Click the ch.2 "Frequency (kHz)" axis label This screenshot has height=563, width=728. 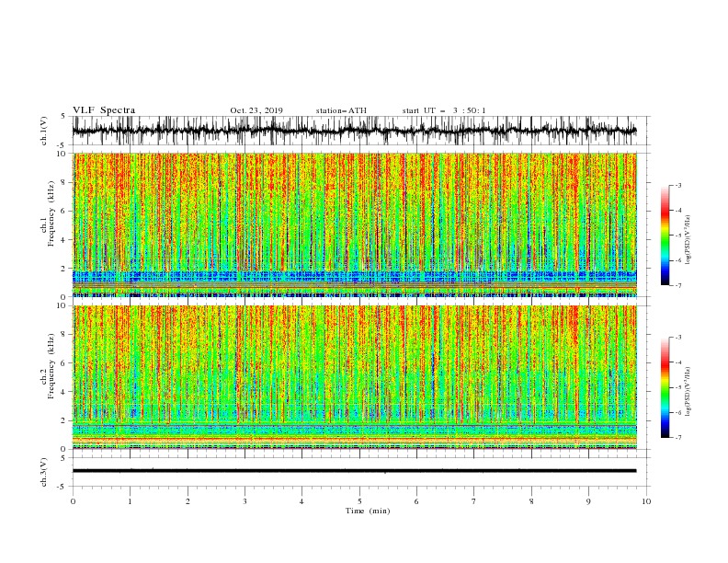pyautogui.click(x=51, y=366)
